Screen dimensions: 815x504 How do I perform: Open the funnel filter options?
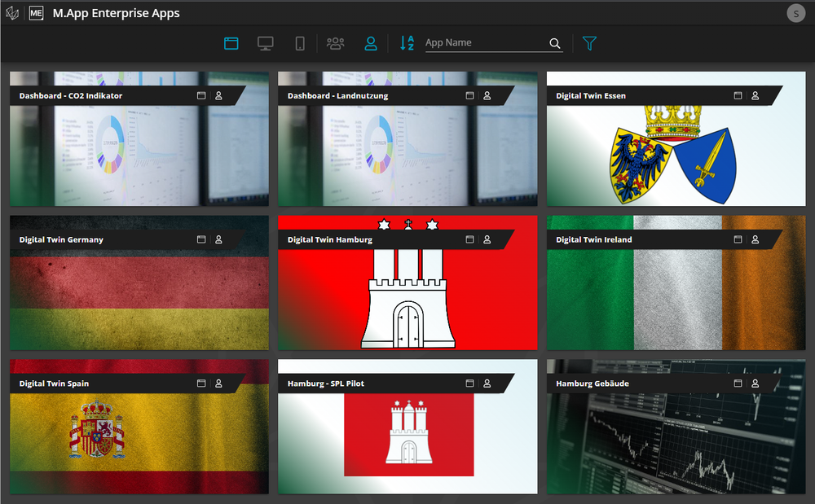[x=589, y=43]
